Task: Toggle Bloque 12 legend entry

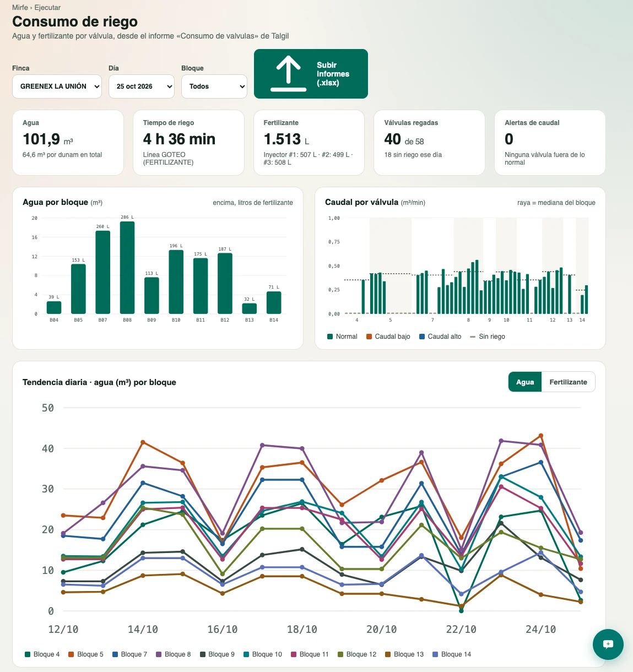Action: [x=357, y=654]
